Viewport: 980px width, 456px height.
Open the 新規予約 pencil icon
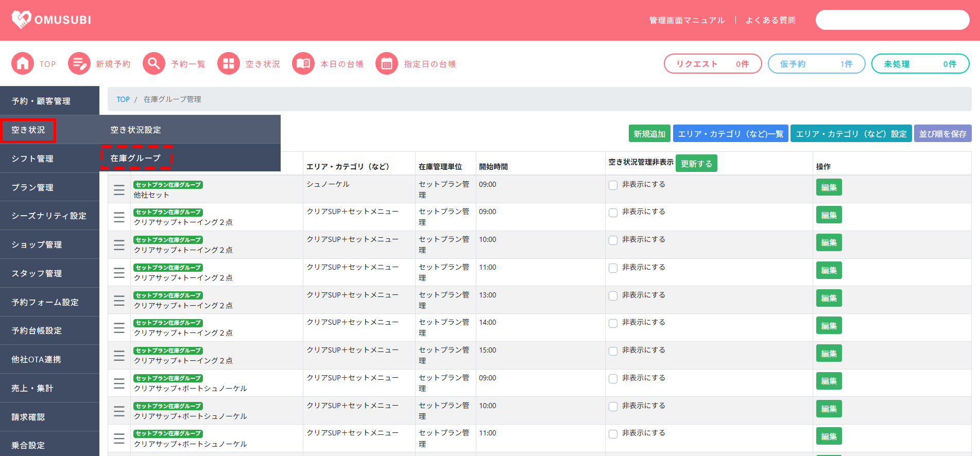pyautogui.click(x=79, y=64)
